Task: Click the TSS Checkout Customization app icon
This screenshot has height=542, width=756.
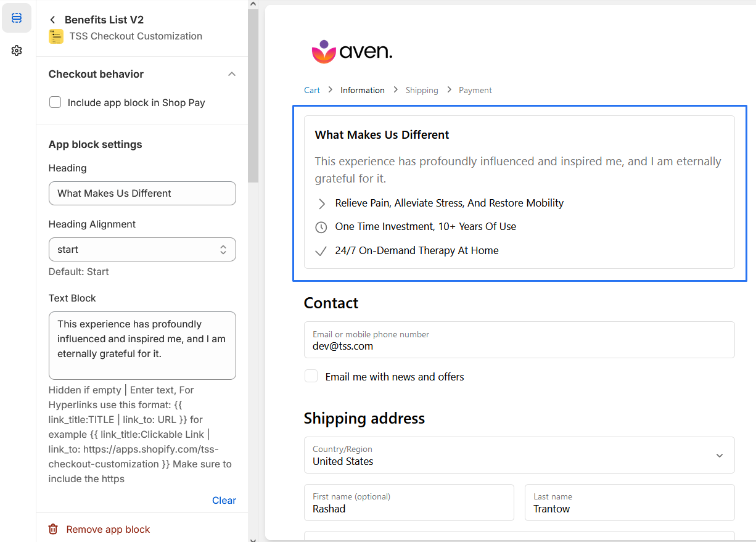Action: [x=55, y=36]
